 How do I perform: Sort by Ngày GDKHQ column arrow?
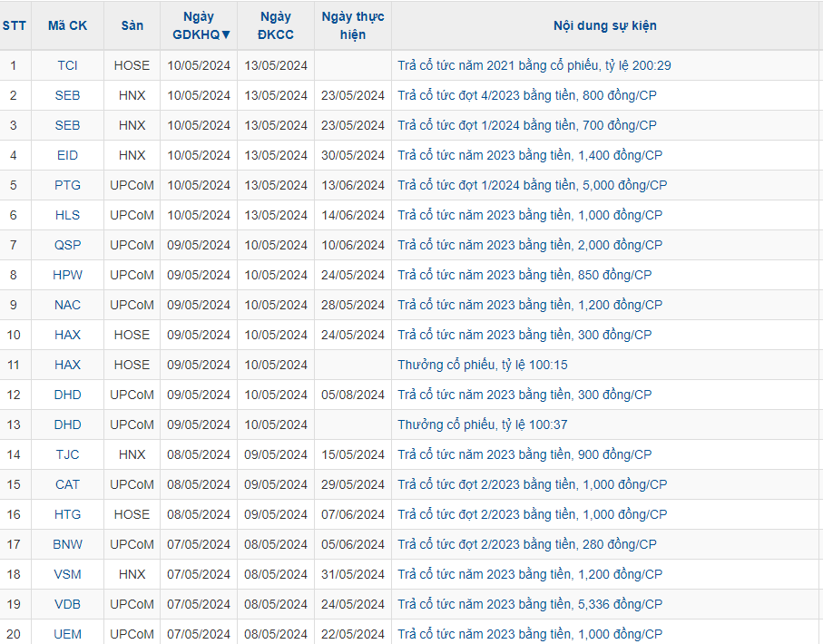[226, 34]
